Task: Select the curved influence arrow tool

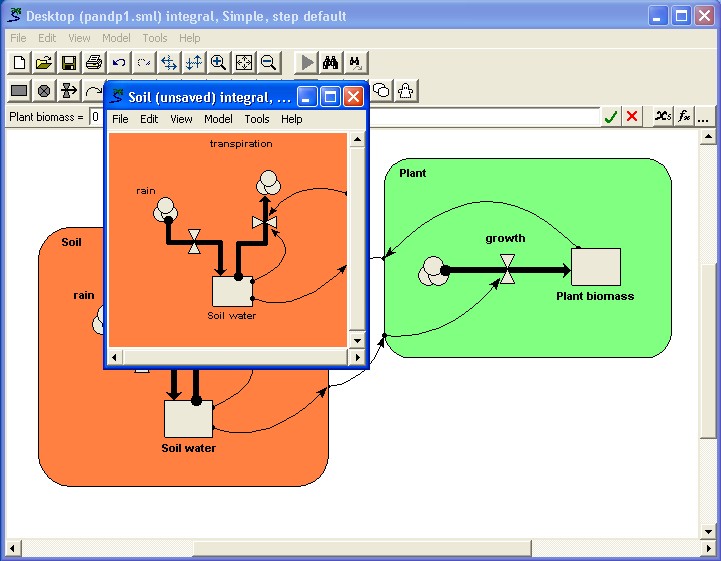Action: click(x=93, y=91)
